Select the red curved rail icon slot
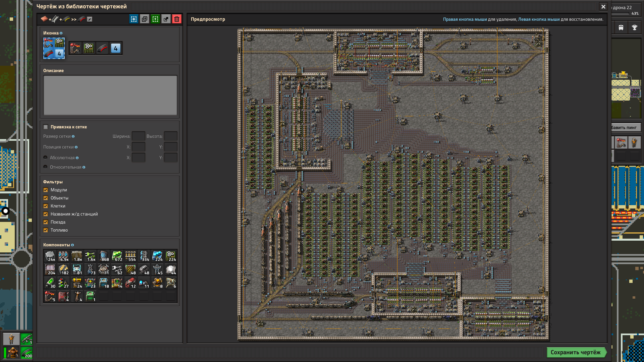Image resolution: width=644 pixels, height=362 pixels. (x=102, y=48)
